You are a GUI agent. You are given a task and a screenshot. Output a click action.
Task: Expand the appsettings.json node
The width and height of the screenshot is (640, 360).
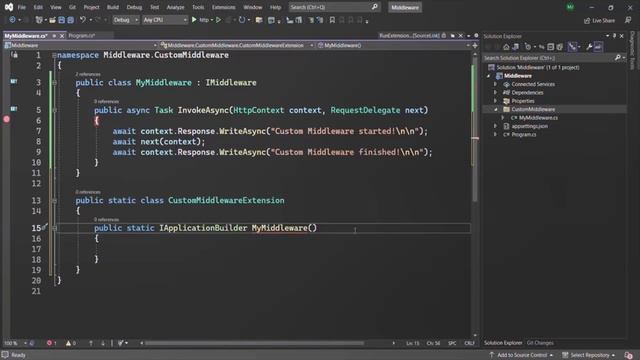coord(496,126)
